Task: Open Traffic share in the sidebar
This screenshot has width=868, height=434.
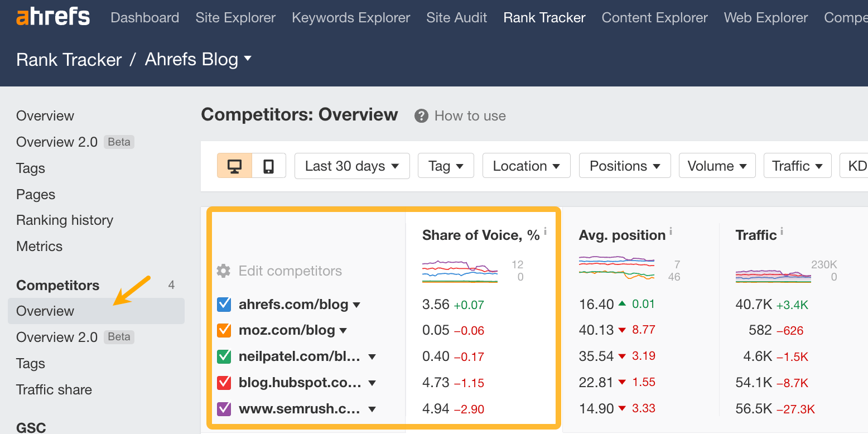Action: coord(54,389)
